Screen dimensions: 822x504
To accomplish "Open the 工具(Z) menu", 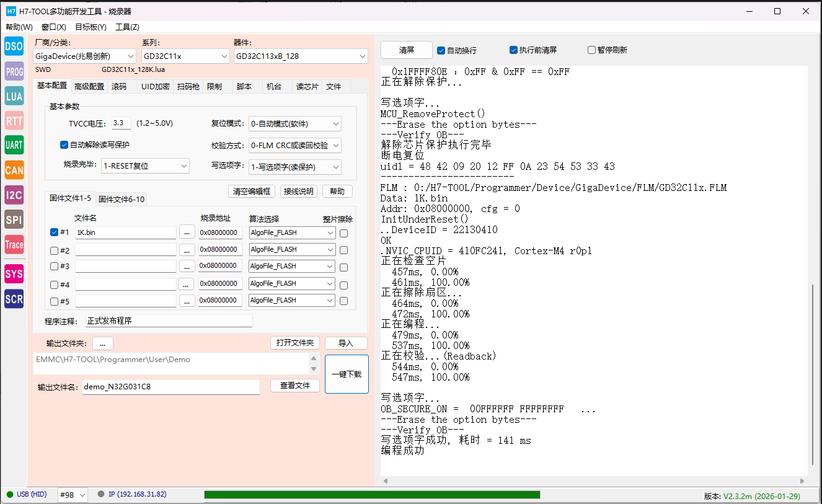I will [x=127, y=27].
